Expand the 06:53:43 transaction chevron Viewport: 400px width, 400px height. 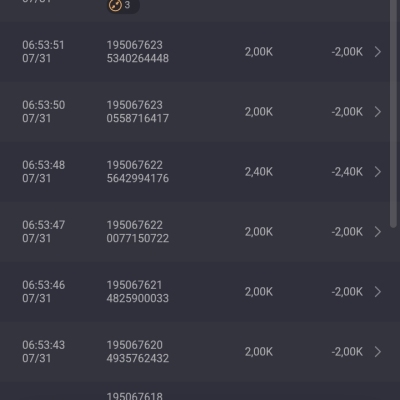[x=378, y=352]
